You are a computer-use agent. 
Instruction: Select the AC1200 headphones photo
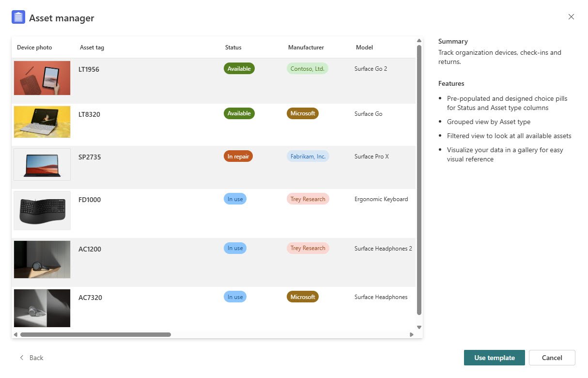point(42,259)
